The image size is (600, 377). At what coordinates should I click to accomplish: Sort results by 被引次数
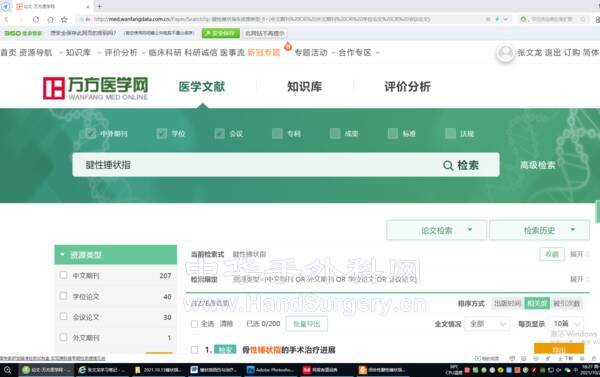[566, 304]
